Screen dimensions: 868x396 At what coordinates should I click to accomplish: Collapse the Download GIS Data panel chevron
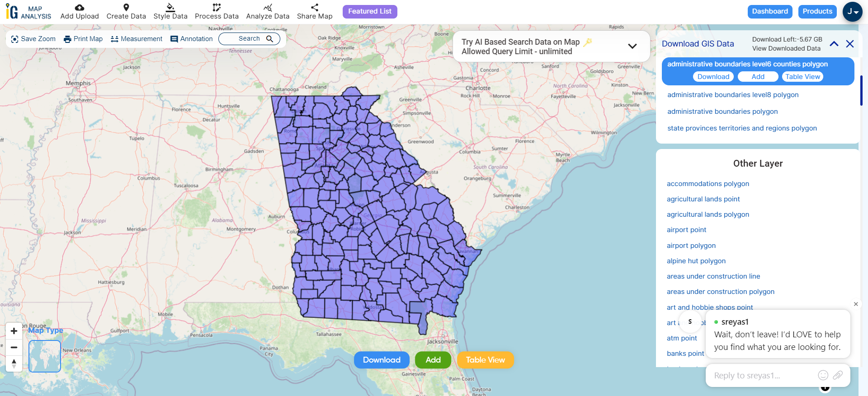tap(834, 44)
